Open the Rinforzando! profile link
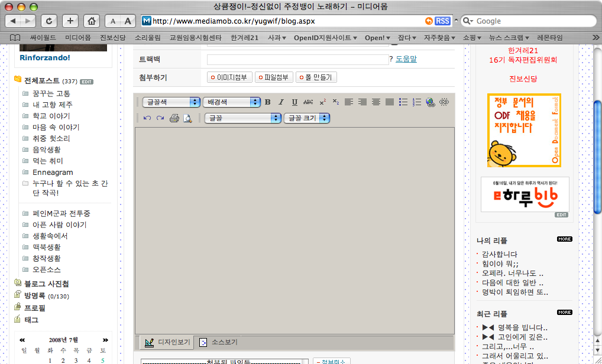 pyautogui.click(x=45, y=57)
